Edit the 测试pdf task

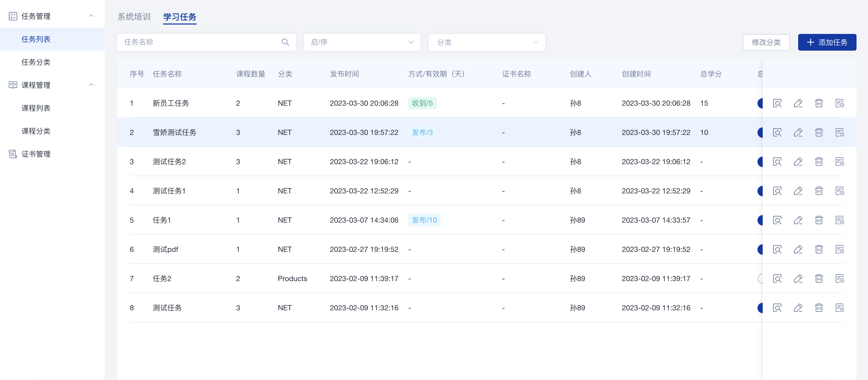(x=798, y=250)
